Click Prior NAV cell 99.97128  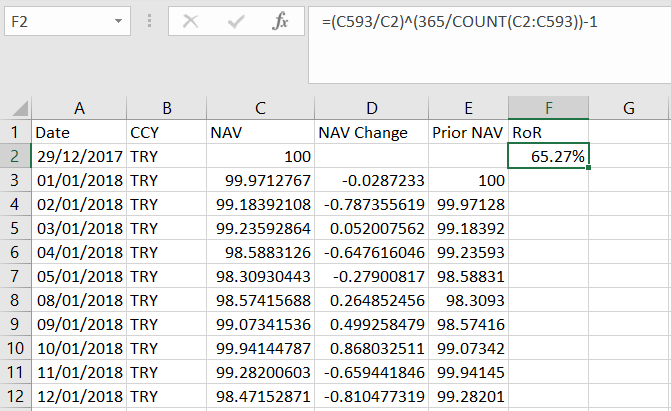coord(468,204)
